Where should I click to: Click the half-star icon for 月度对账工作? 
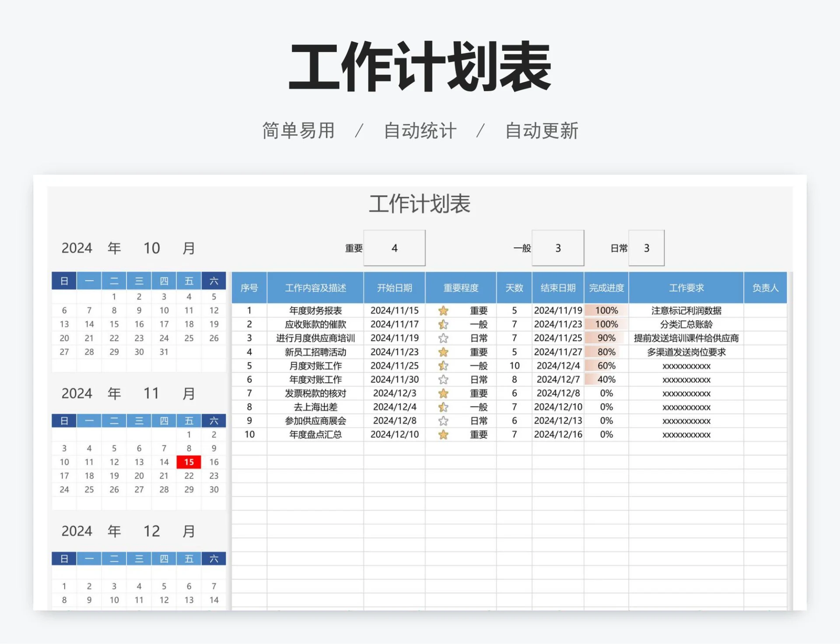pyautogui.click(x=444, y=366)
